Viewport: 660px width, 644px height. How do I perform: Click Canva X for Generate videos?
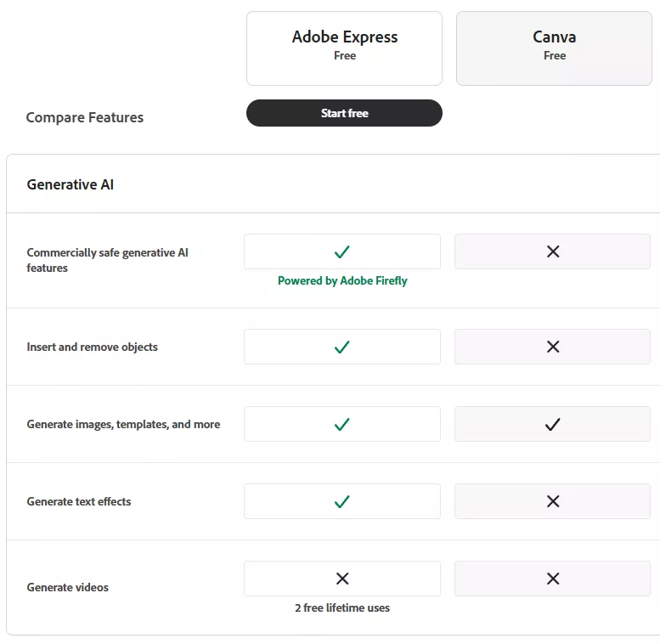553,579
